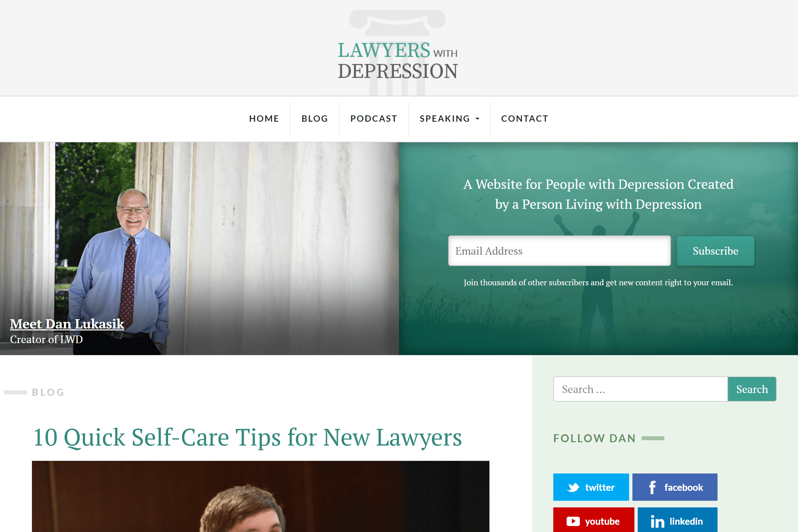Click the photo of Dan Lukasik
798x532 pixels.
click(x=199, y=248)
